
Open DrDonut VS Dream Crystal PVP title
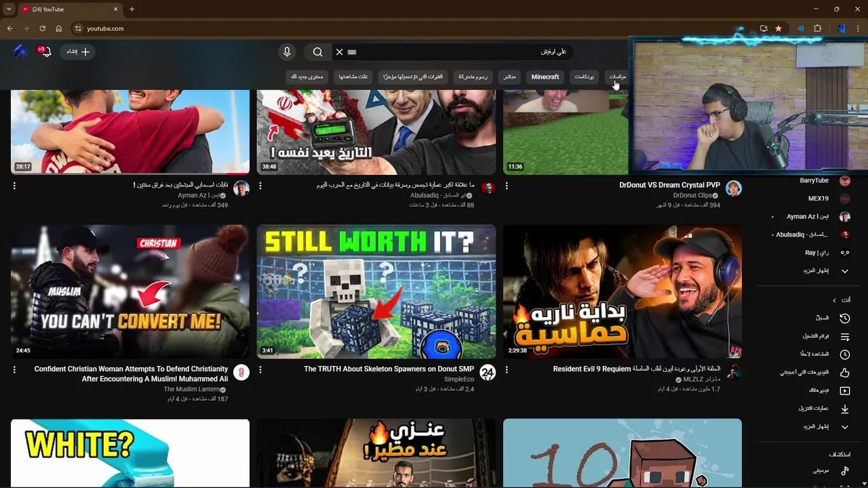[x=669, y=185]
